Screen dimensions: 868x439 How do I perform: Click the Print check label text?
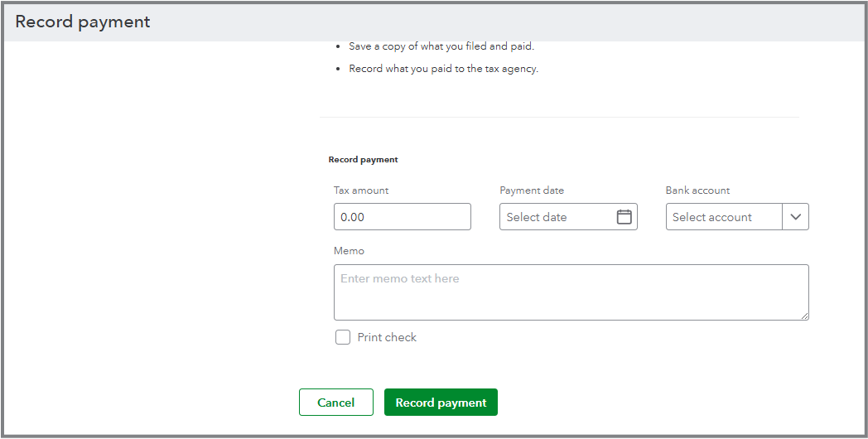click(x=387, y=337)
